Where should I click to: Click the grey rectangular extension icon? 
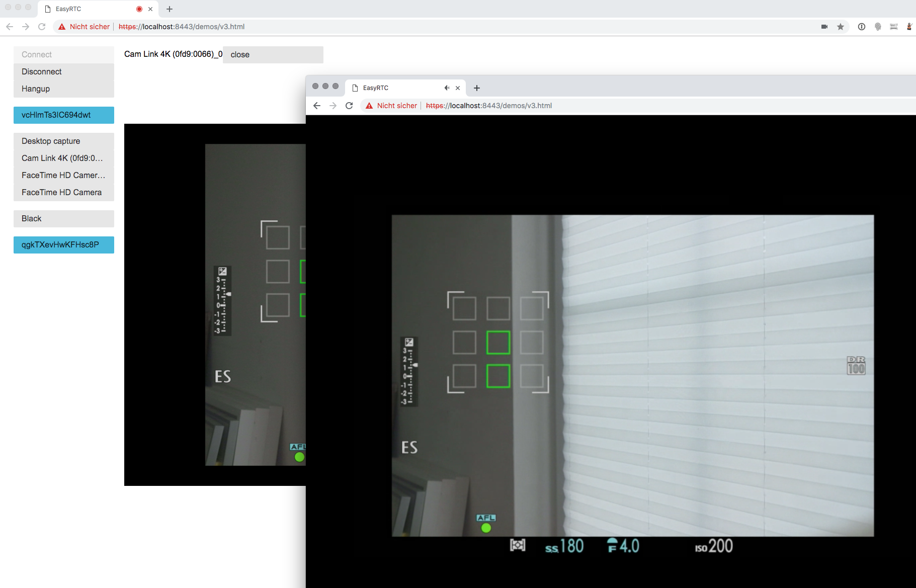point(894,27)
